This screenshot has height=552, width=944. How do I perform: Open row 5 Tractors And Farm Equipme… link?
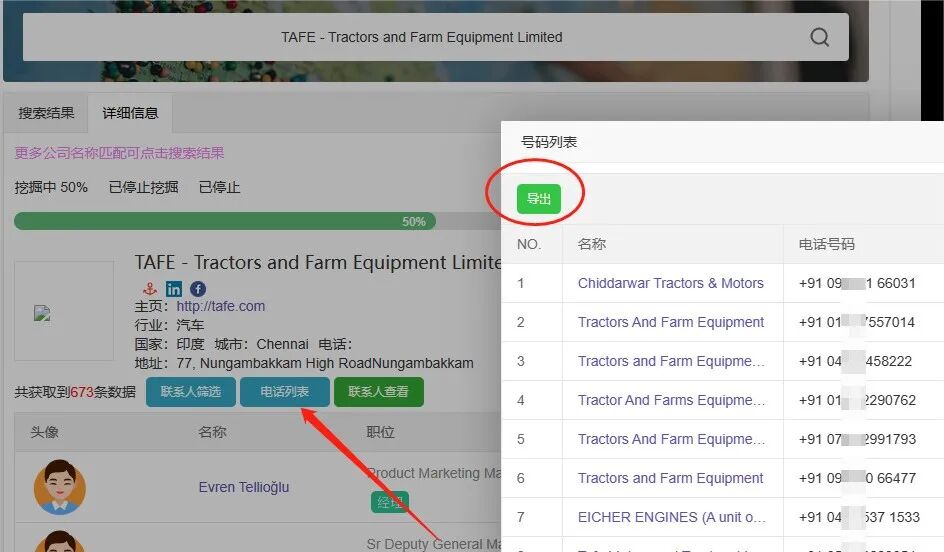pyautogui.click(x=671, y=439)
